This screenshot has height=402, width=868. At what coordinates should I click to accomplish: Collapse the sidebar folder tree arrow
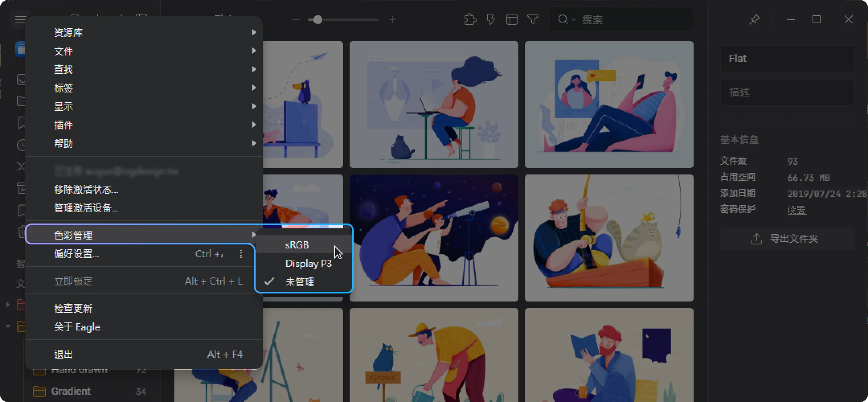pos(8,326)
